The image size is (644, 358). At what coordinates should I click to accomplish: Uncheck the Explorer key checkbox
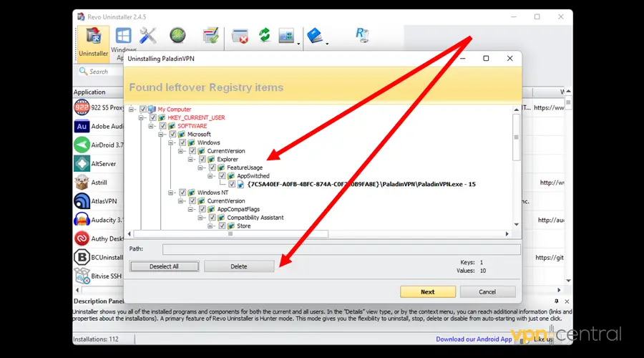click(x=202, y=159)
